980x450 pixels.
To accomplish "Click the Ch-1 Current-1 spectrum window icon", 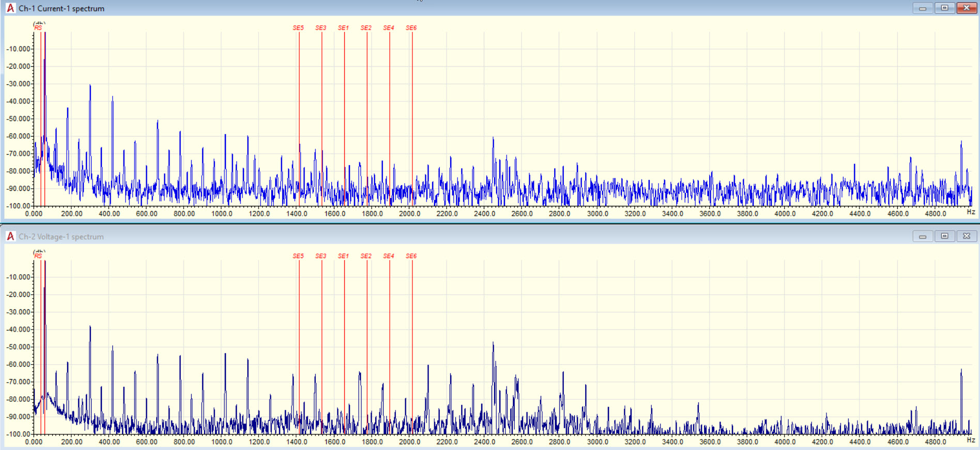I will 10,8.
